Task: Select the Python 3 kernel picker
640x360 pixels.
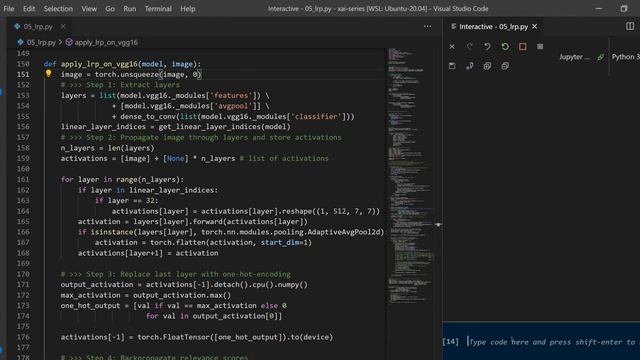Action: [x=625, y=57]
